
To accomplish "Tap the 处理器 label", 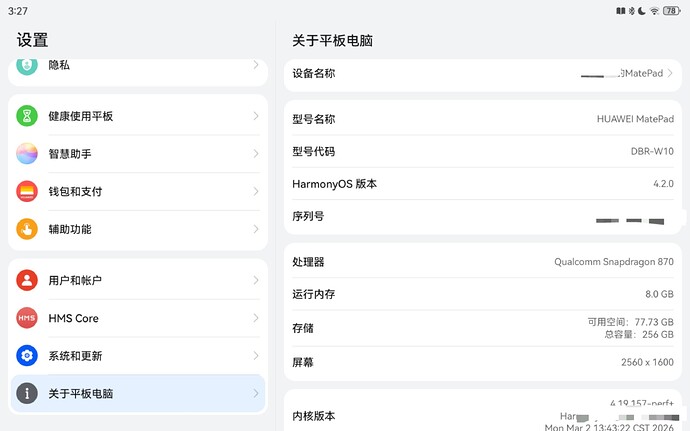I will [308, 262].
